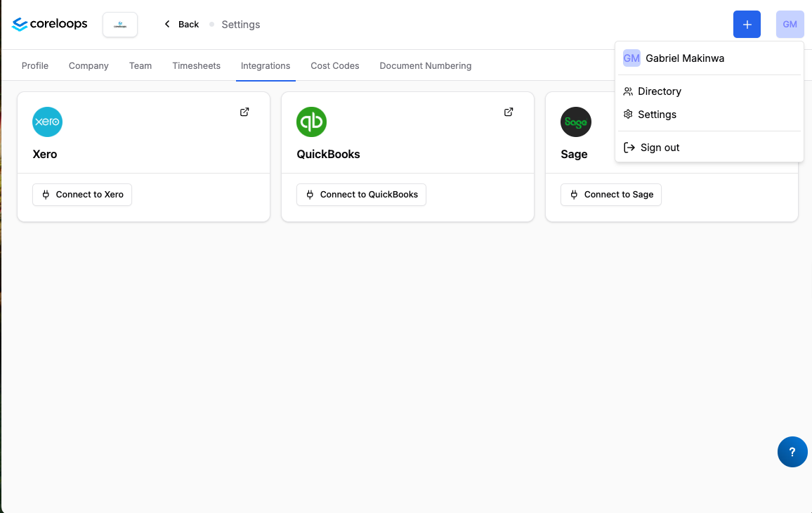Go back using the Back button
The width and height of the screenshot is (812, 513).
[181, 25]
